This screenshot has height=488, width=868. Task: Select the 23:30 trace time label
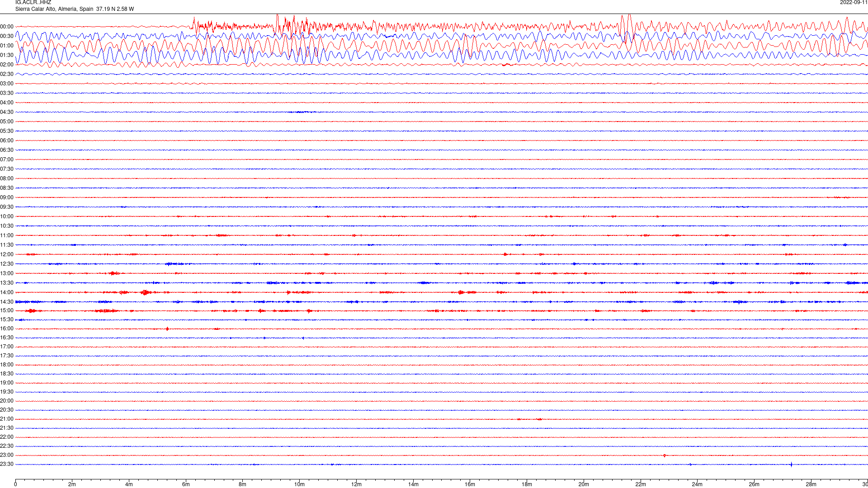(x=7, y=464)
